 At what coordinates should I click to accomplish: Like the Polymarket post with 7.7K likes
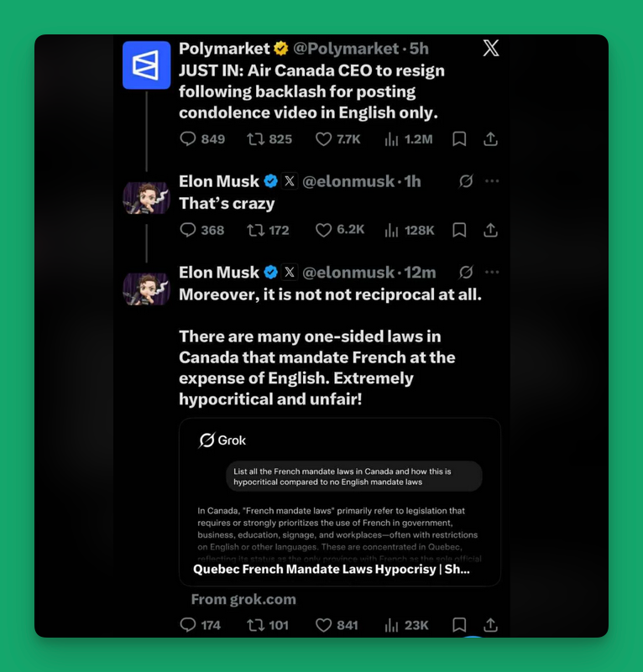[337, 139]
